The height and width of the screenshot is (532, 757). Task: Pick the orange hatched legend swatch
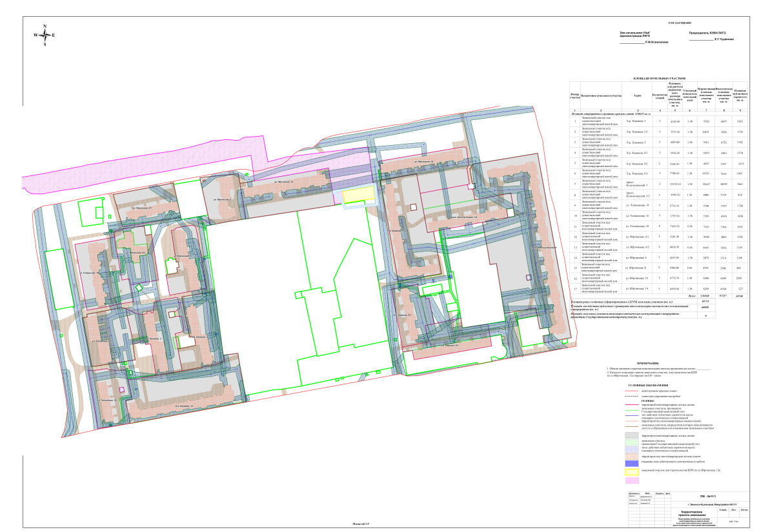click(632, 456)
